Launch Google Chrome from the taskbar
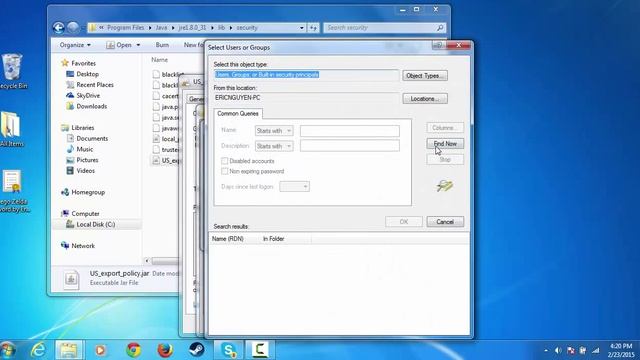640x360 pixels. [x=133, y=350]
